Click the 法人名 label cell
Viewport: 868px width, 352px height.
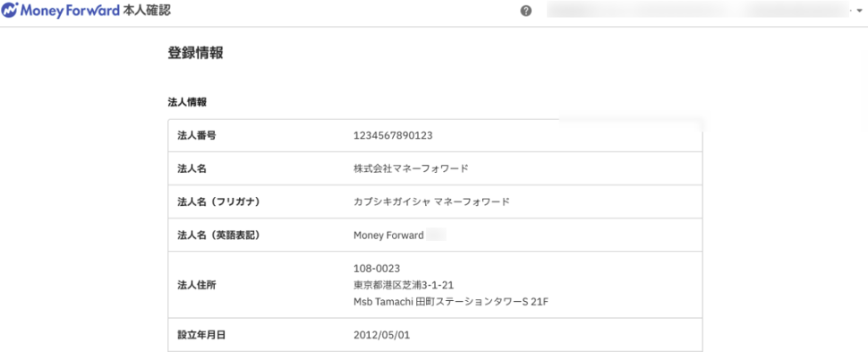[191, 168]
